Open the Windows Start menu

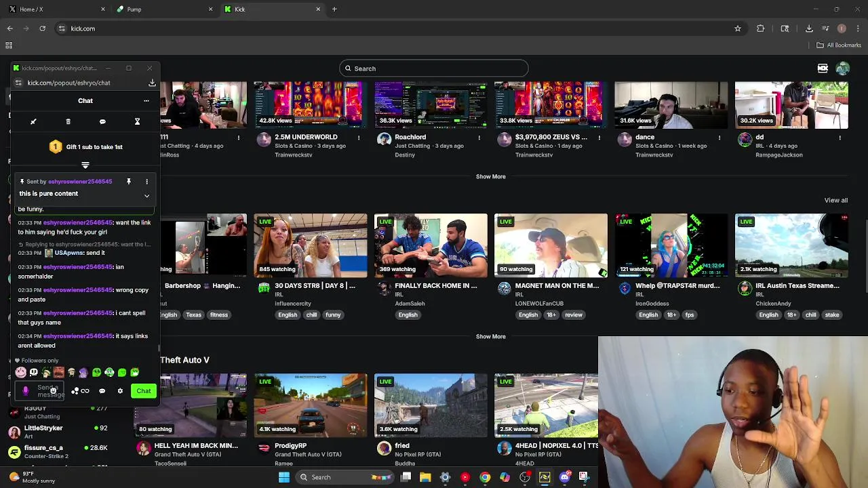[x=284, y=477]
